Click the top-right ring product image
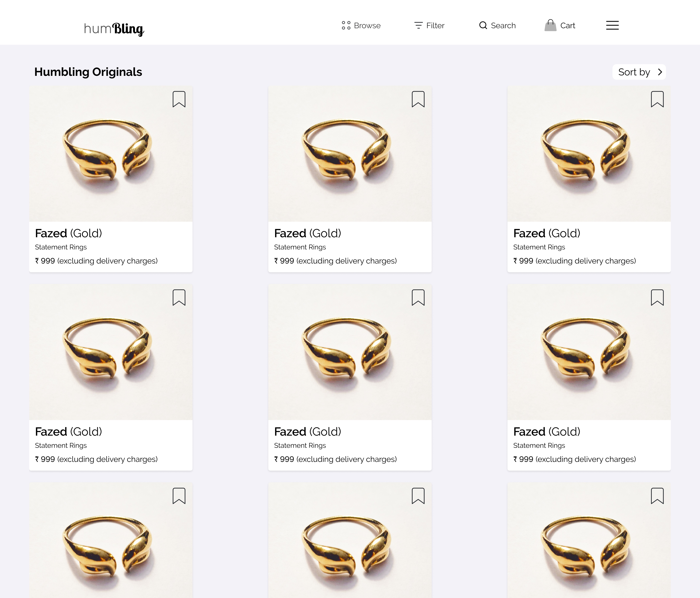Image resolution: width=700 pixels, height=598 pixels. tap(589, 154)
